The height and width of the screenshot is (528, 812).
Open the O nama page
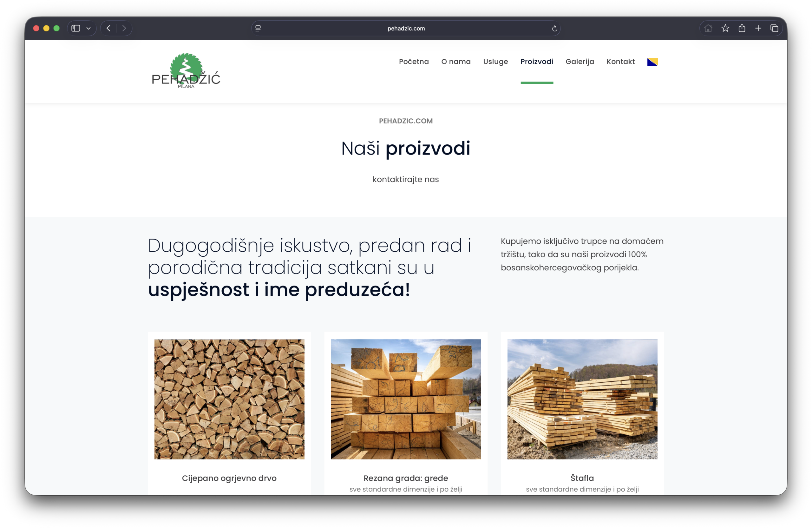coord(456,62)
